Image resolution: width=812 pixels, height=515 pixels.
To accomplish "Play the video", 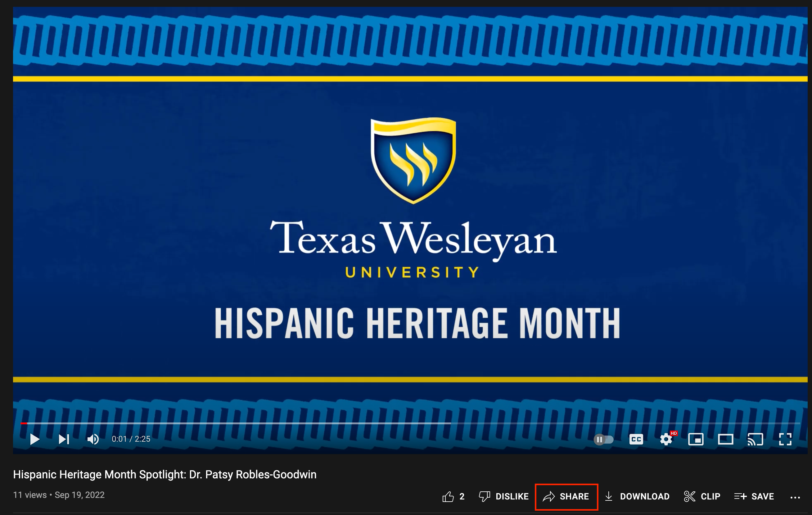I will (x=35, y=439).
